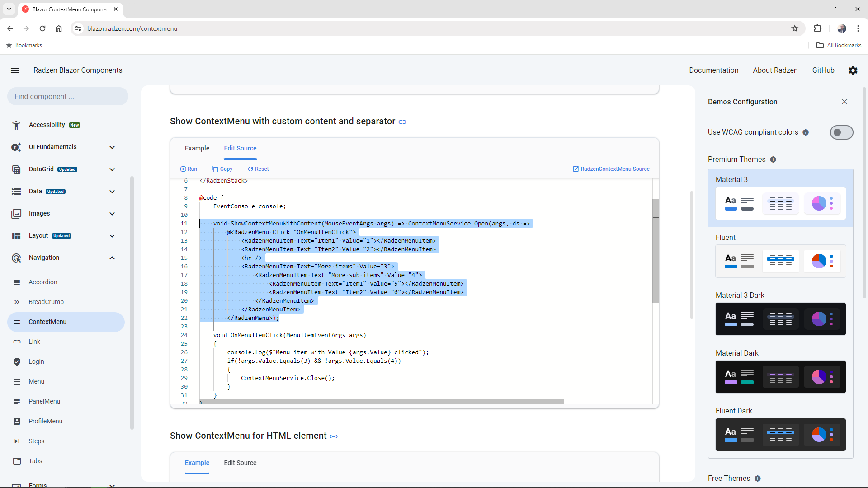Image resolution: width=868 pixels, height=488 pixels.
Task: Open RadzenContextMenu Source link
Action: point(611,169)
